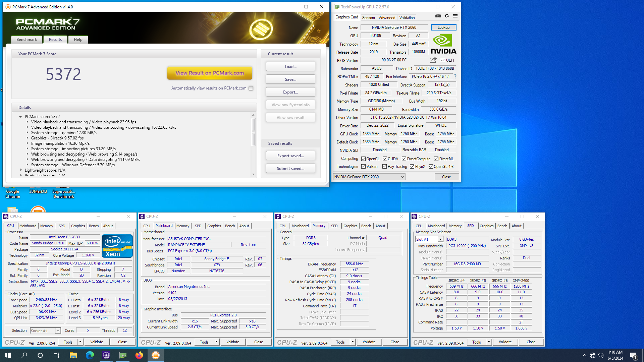This screenshot has height=362, width=644.
Task: Open Microsoft Edge from taskbar
Action: point(90,355)
